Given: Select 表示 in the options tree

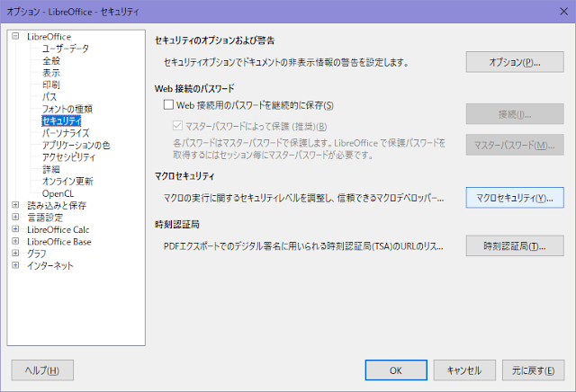Looking at the screenshot, I should click(51, 73).
